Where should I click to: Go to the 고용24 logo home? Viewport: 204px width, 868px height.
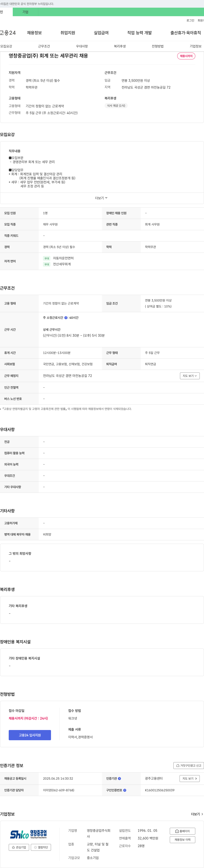(x=7, y=33)
